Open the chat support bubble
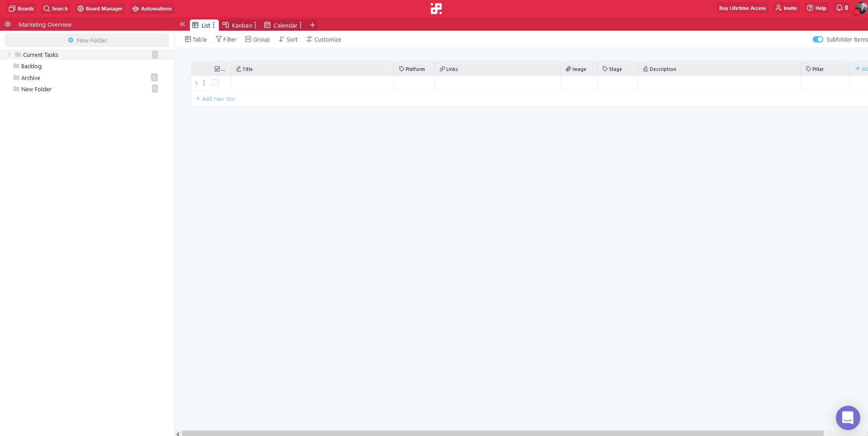Screen dimensions: 868x436 (848, 417)
